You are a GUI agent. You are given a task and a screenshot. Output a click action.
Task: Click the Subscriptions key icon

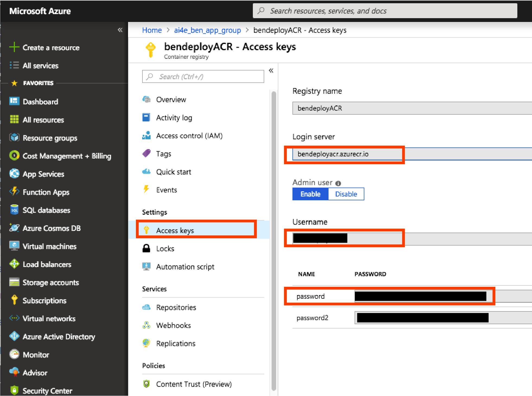point(14,300)
